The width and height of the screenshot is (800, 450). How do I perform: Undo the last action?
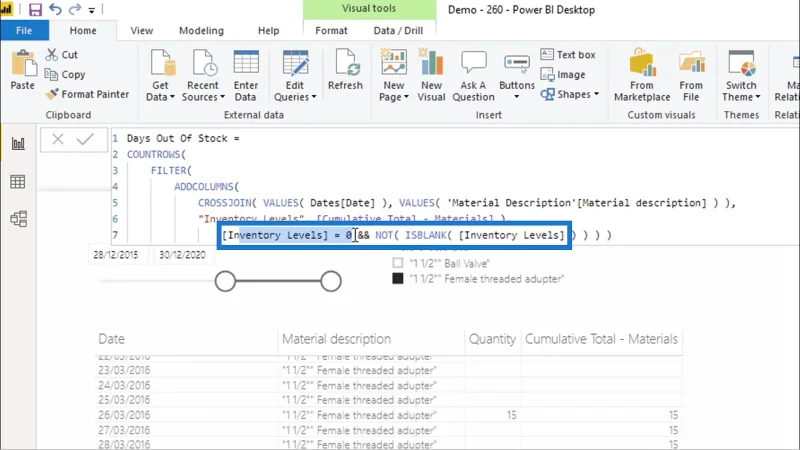(x=56, y=9)
